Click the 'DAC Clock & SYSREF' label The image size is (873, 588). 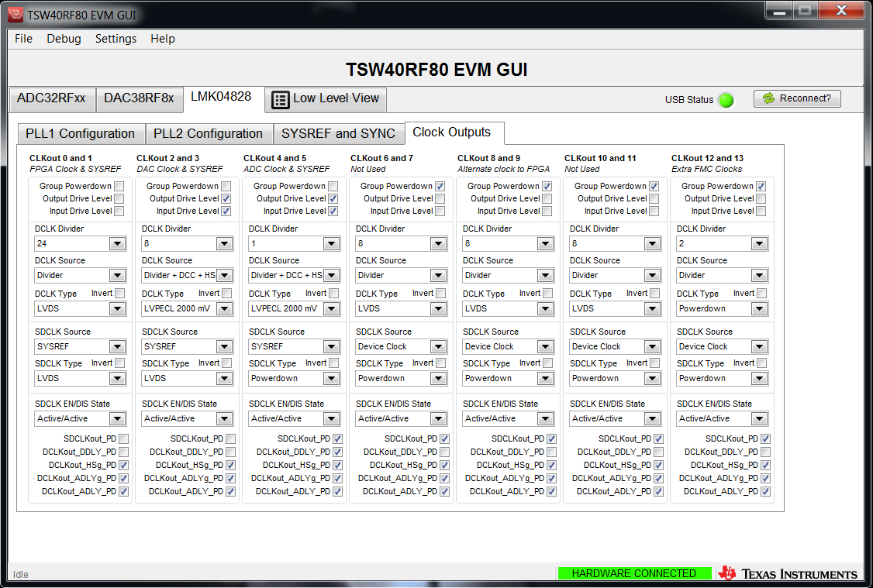[179, 169]
